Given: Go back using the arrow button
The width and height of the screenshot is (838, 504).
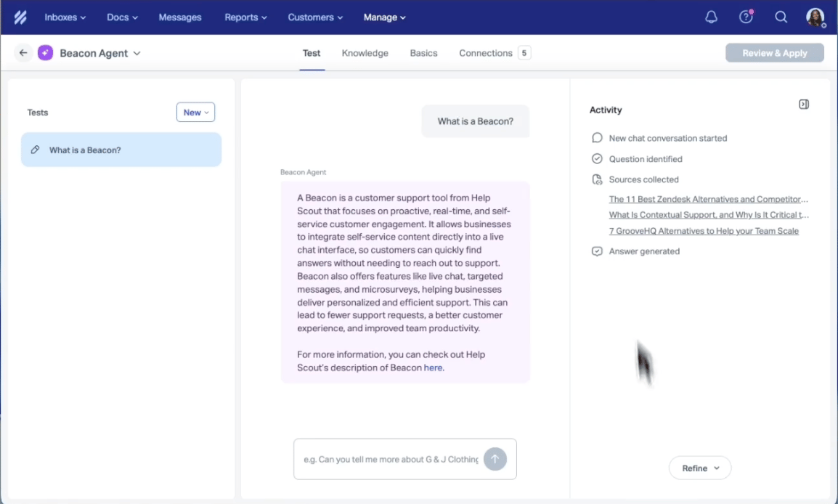Looking at the screenshot, I should click(x=23, y=53).
